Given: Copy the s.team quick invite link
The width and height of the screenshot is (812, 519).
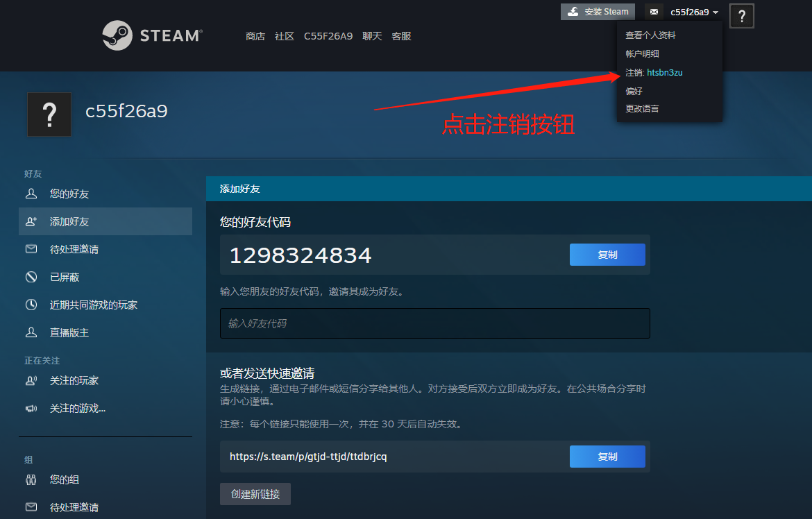Looking at the screenshot, I should coord(607,457).
